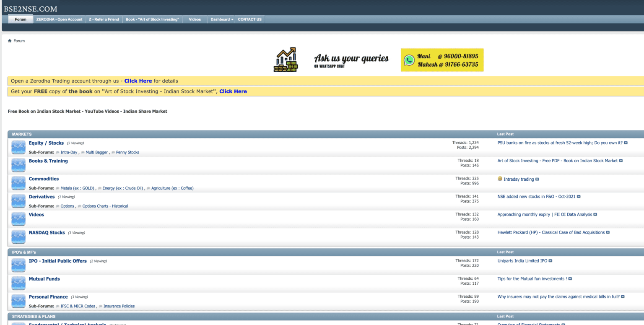Open the Videos navigation menu item
Image resolution: width=644 pixels, height=325 pixels.
tap(195, 19)
